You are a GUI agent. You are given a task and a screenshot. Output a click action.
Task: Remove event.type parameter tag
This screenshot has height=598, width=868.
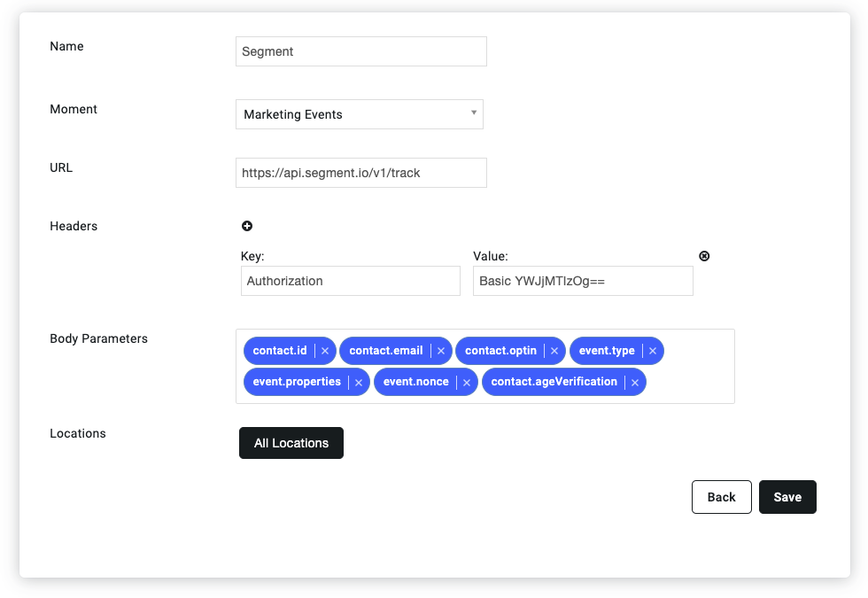pos(653,351)
